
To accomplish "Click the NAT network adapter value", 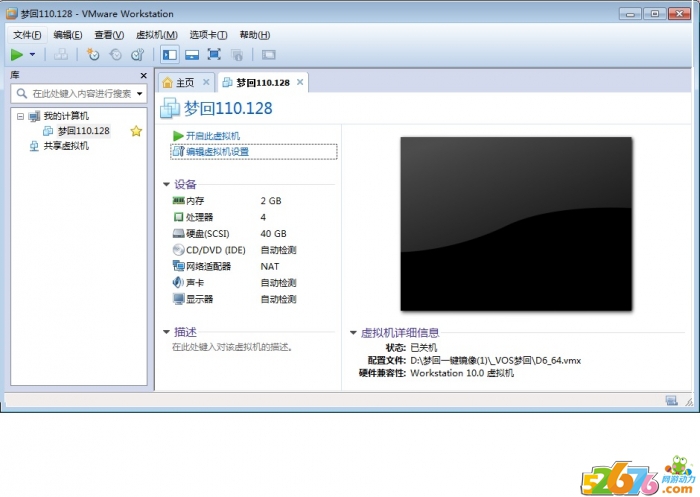I will point(270,267).
